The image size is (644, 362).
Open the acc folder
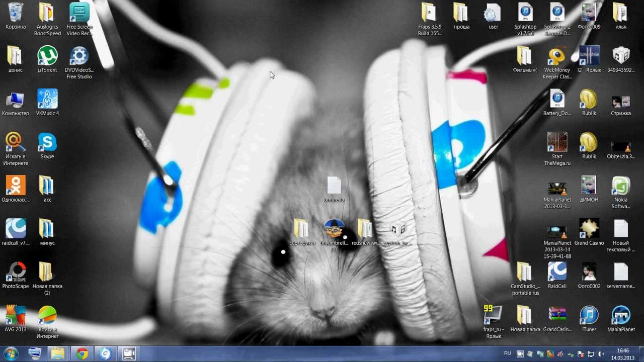(47, 190)
